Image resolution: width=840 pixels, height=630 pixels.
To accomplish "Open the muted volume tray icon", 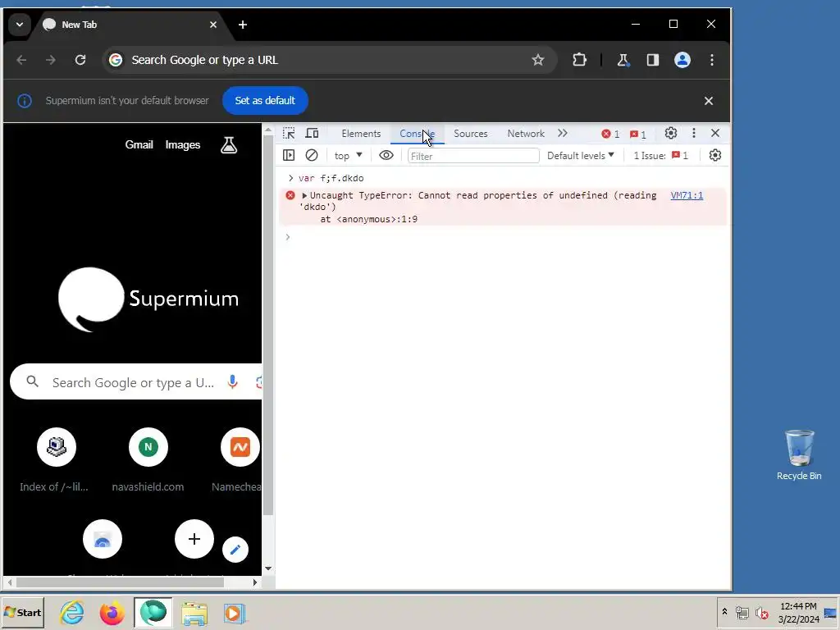I will (x=761, y=612).
